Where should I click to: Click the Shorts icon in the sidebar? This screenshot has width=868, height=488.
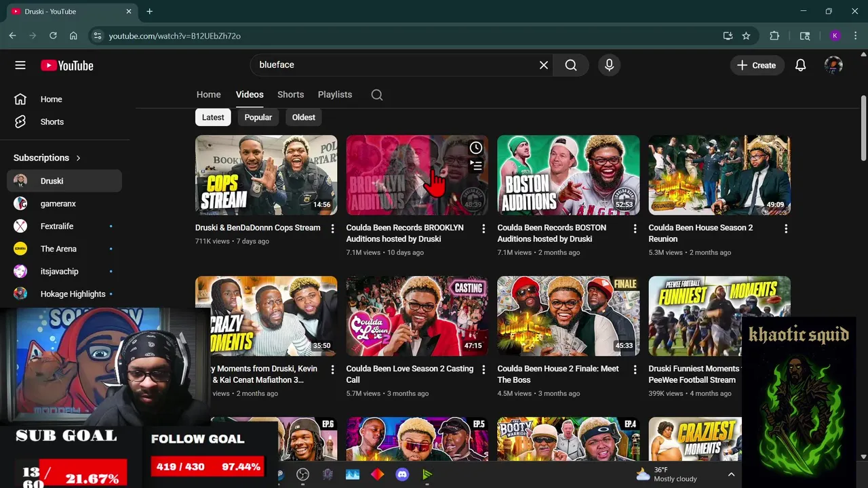tap(20, 122)
